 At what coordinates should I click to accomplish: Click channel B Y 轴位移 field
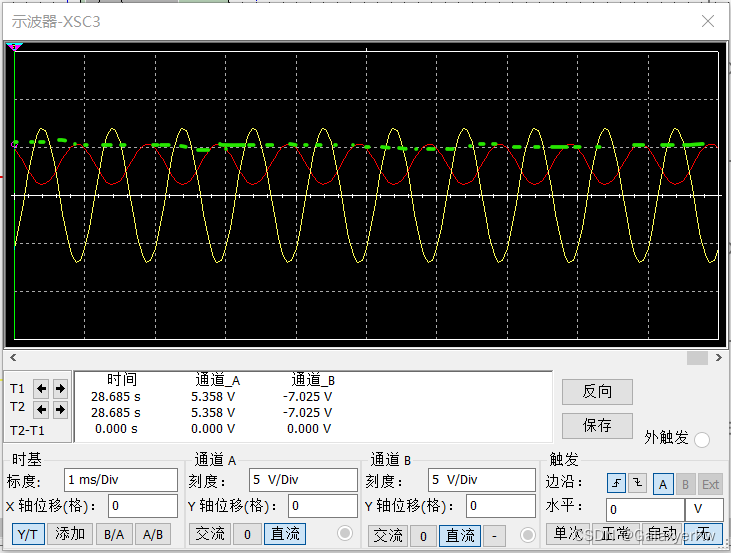point(501,506)
